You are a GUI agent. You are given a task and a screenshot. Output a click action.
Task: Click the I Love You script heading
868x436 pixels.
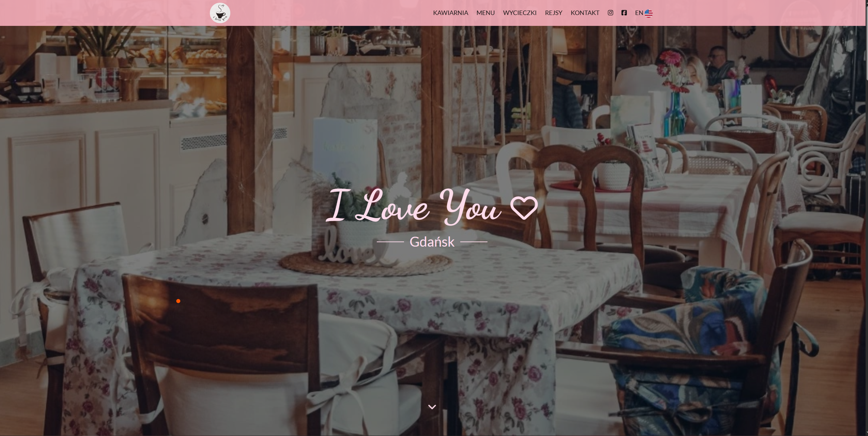[x=414, y=206]
